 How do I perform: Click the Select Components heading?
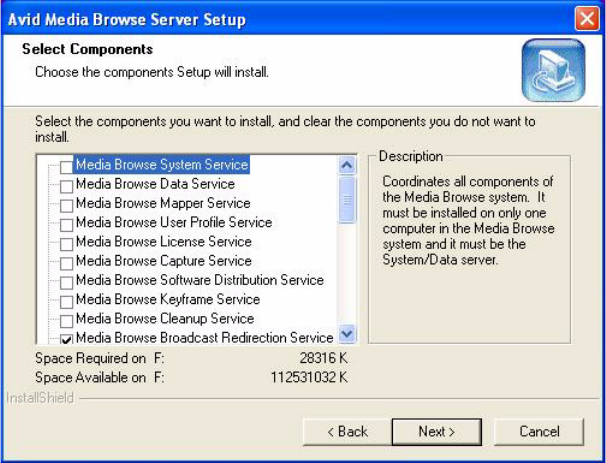tap(87, 49)
